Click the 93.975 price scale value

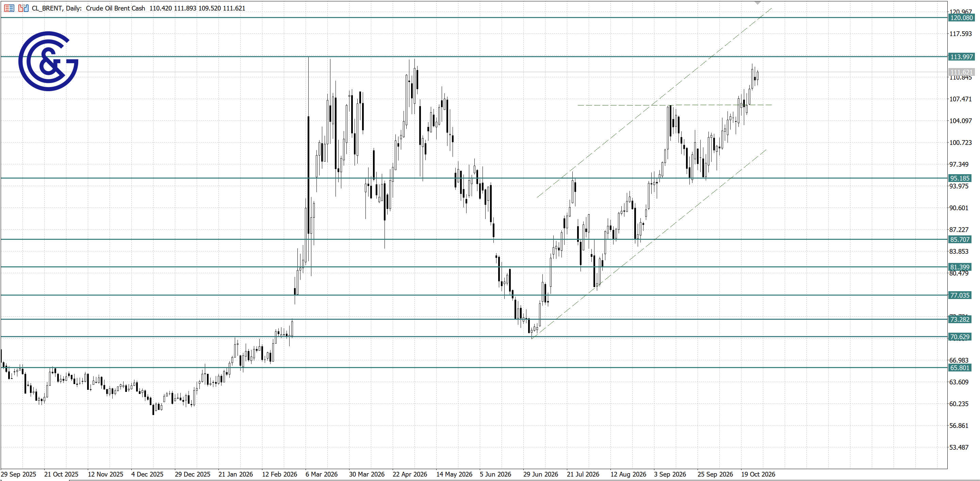pyautogui.click(x=959, y=186)
